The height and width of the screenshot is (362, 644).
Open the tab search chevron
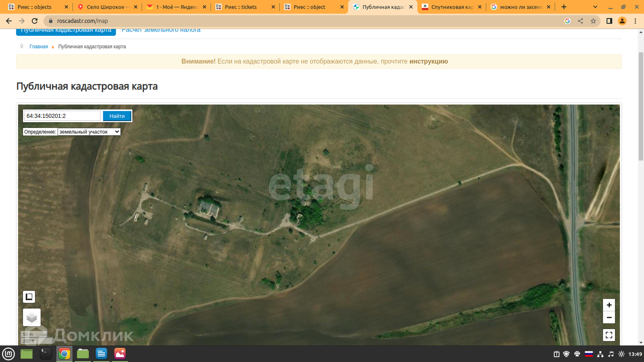pos(595,7)
